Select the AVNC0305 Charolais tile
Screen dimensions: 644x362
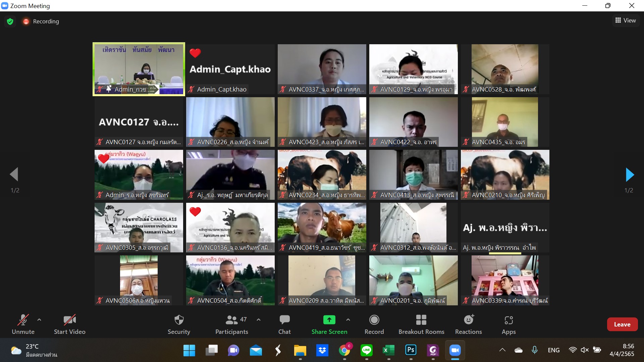pyautogui.click(x=139, y=228)
